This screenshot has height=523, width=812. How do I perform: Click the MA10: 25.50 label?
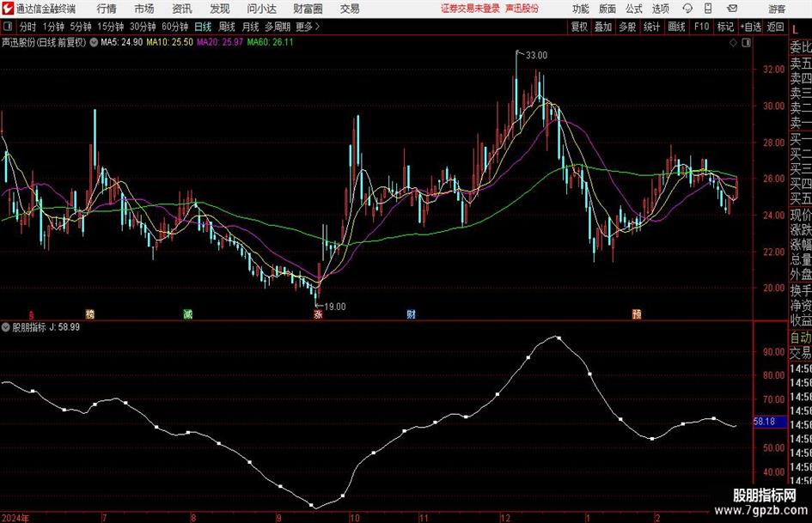[x=169, y=42]
